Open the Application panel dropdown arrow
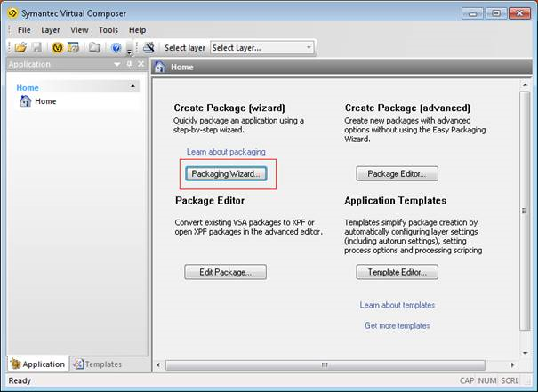 pos(117,64)
